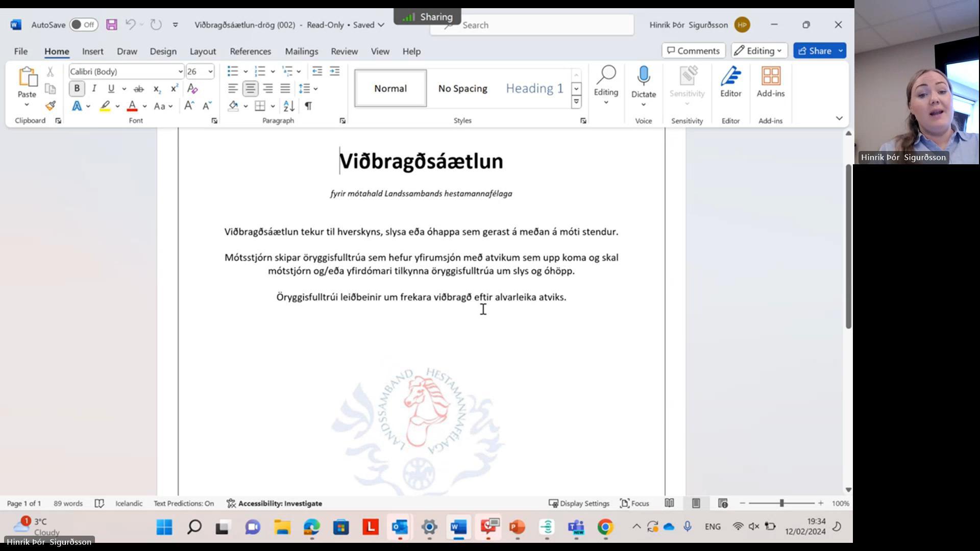This screenshot has width=980, height=551.
Task: Click the Comments button
Action: pyautogui.click(x=693, y=51)
